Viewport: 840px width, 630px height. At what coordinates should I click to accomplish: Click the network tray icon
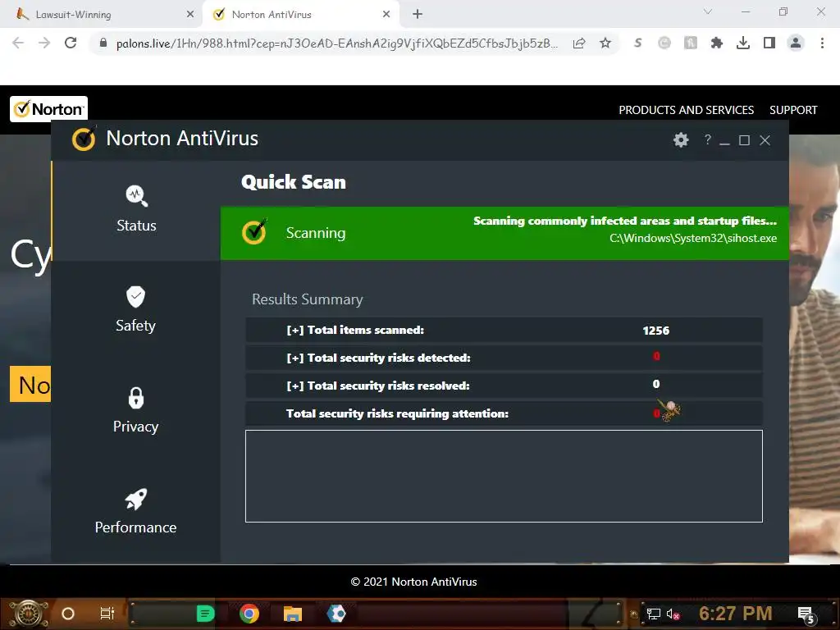click(x=653, y=614)
